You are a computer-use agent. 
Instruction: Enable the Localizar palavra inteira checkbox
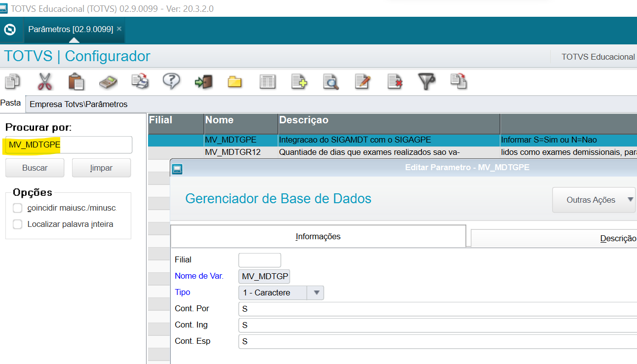(x=18, y=224)
